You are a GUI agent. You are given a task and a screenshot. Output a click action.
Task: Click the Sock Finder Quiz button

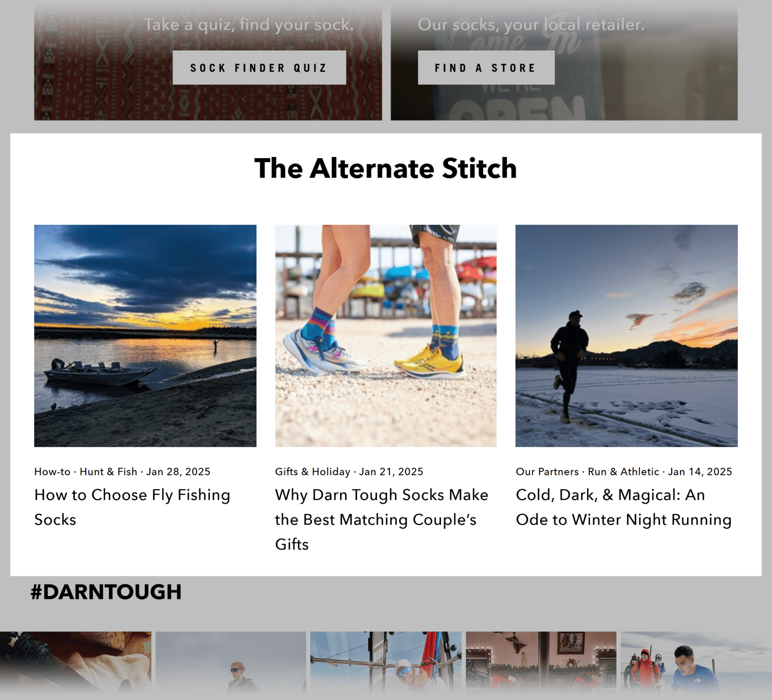(x=259, y=68)
